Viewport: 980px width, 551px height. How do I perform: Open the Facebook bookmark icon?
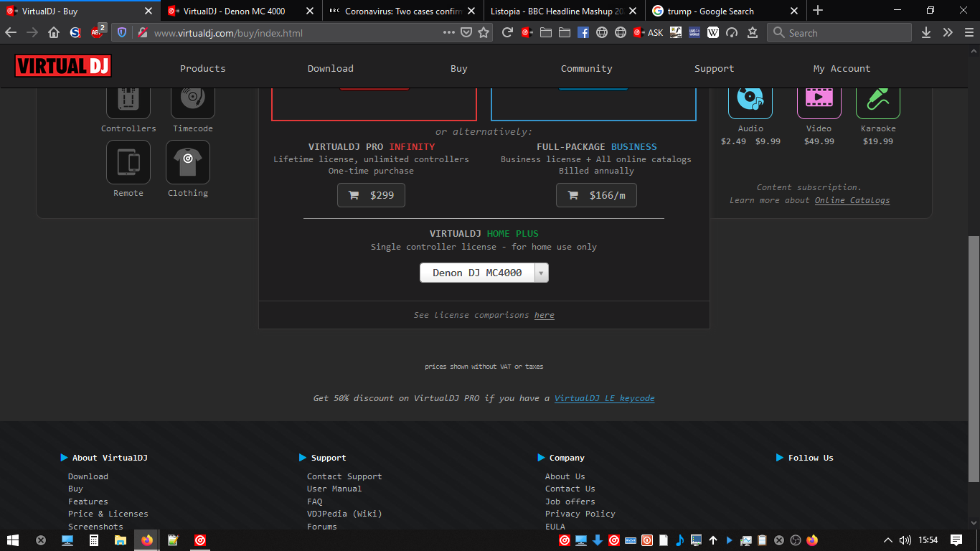pos(583,32)
